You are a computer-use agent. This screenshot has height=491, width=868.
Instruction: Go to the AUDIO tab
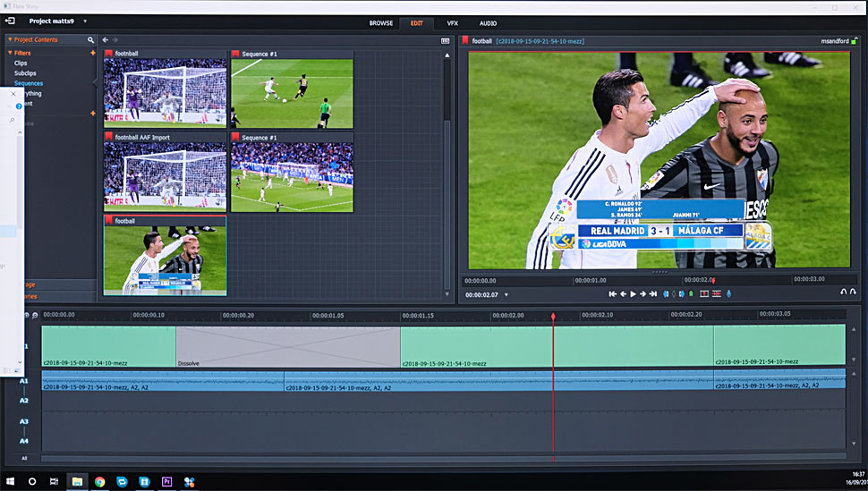(488, 23)
